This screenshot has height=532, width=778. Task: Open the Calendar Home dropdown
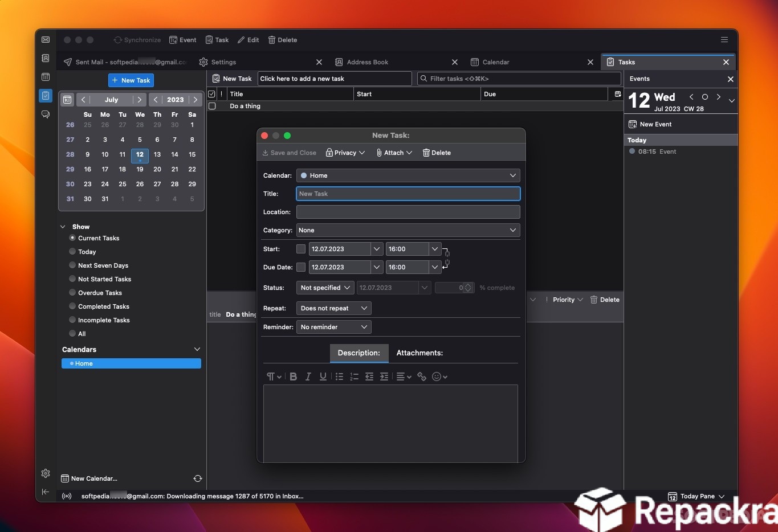[408, 175]
